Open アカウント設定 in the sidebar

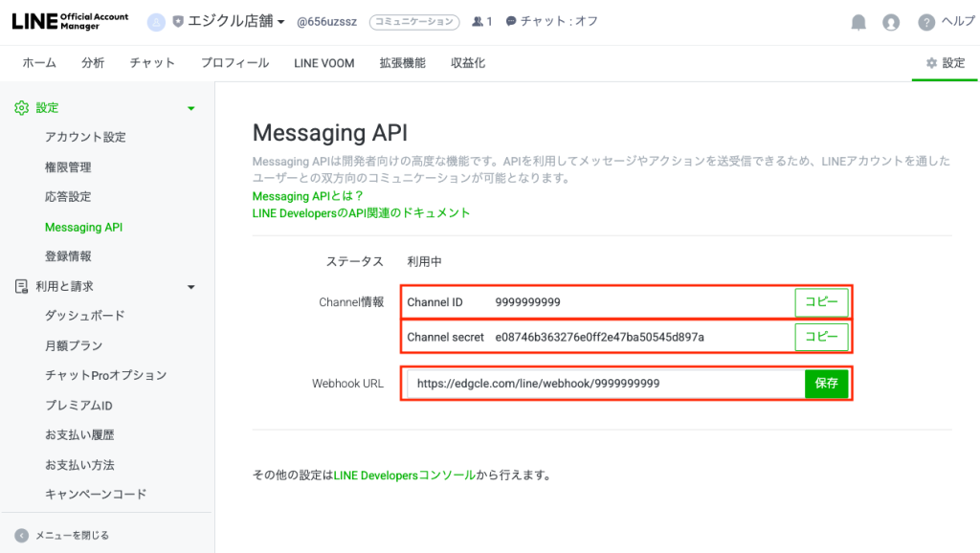tap(85, 137)
